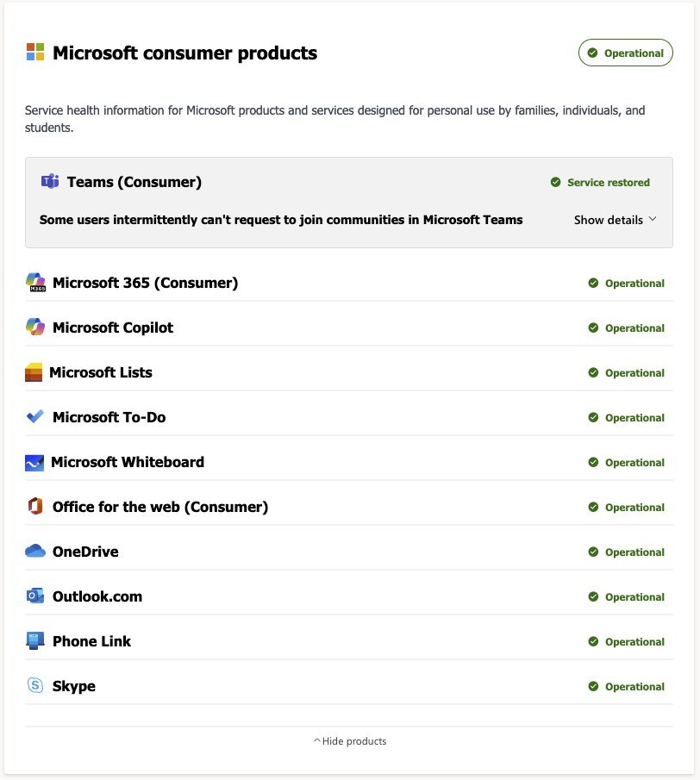
Task: Click the Microsoft Lists icon
Action: coord(34,372)
